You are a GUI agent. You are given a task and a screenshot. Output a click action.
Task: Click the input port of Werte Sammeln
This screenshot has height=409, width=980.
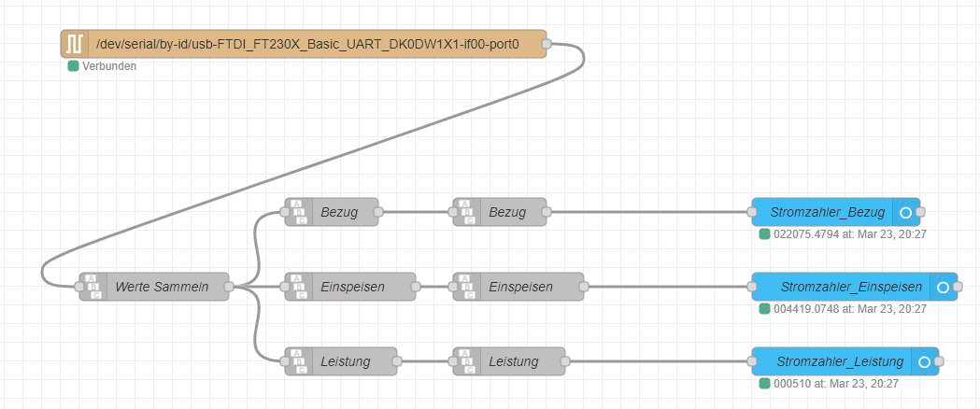pyautogui.click(x=79, y=287)
